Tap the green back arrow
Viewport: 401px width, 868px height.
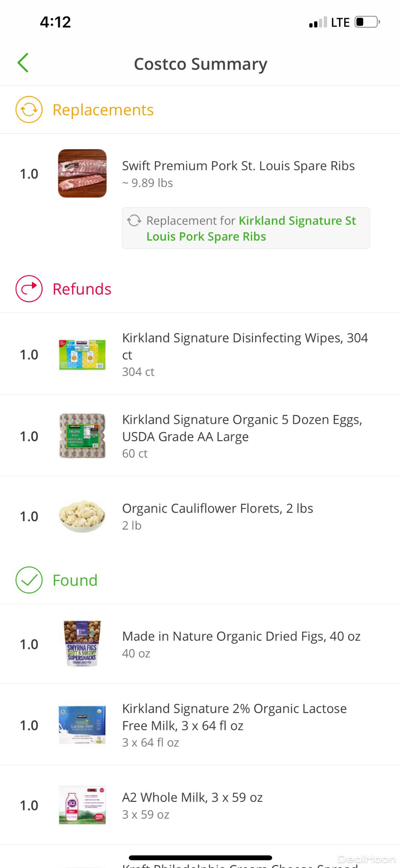point(23,63)
